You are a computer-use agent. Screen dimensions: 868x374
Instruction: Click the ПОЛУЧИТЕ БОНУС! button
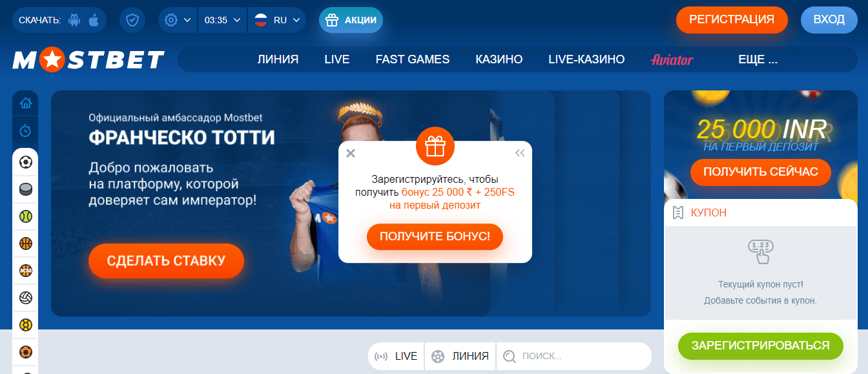point(435,236)
